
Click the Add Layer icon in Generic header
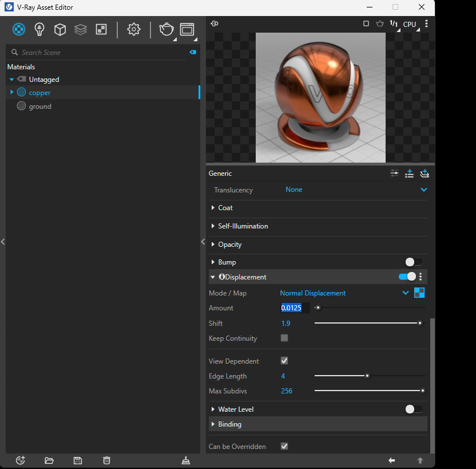(425, 174)
